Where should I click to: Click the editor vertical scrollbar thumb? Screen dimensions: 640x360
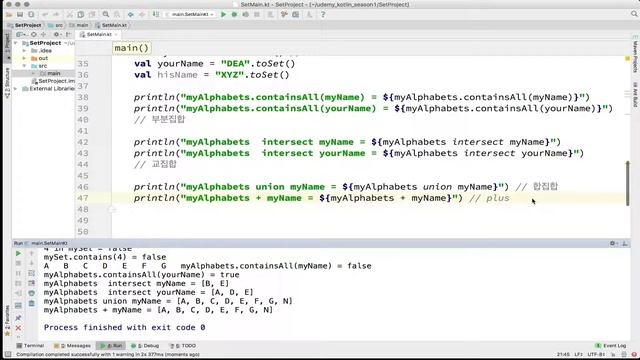coord(628,183)
